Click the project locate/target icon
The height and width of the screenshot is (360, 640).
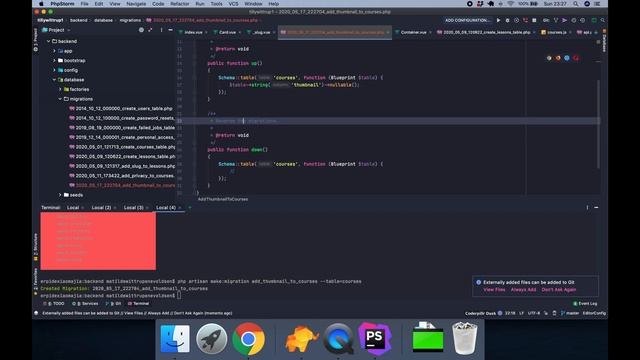[141, 30]
